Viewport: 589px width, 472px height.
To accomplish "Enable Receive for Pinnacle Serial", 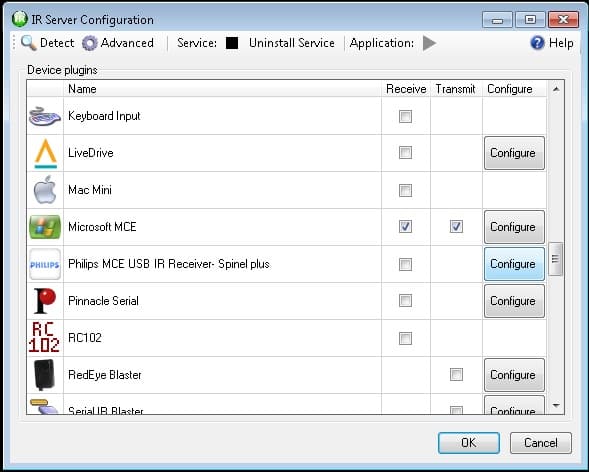I will tap(405, 300).
